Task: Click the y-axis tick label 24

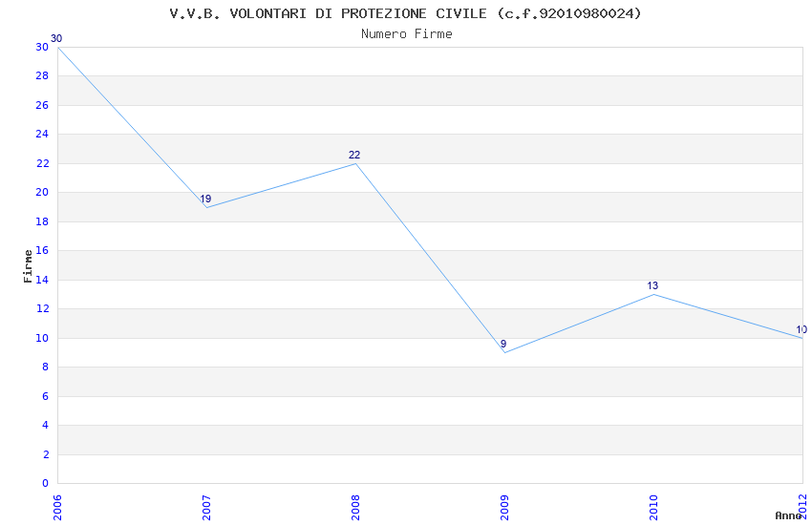Action: click(x=42, y=134)
